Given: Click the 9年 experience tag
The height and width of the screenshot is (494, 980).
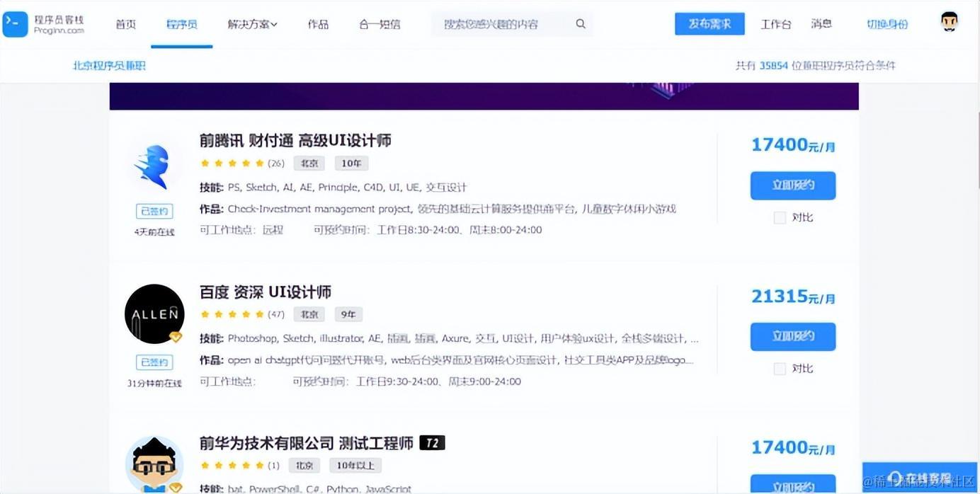Looking at the screenshot, I should coord(348,314).
